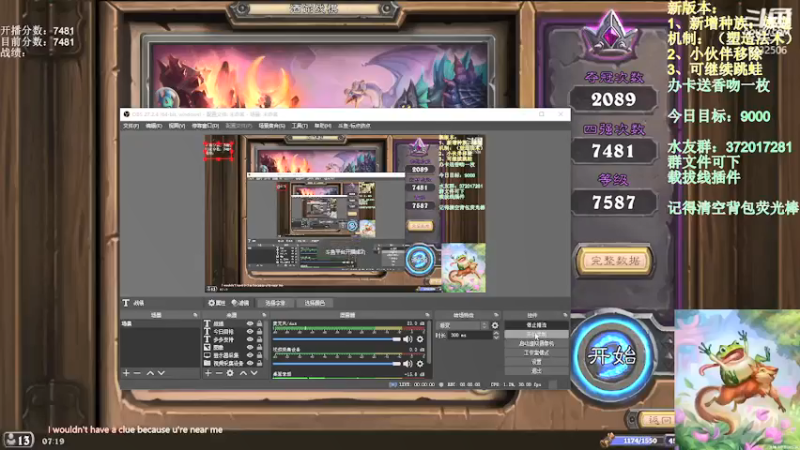Click 开始录制 start recording button
The width and height of the screenshot is (800, 450).
536,334
